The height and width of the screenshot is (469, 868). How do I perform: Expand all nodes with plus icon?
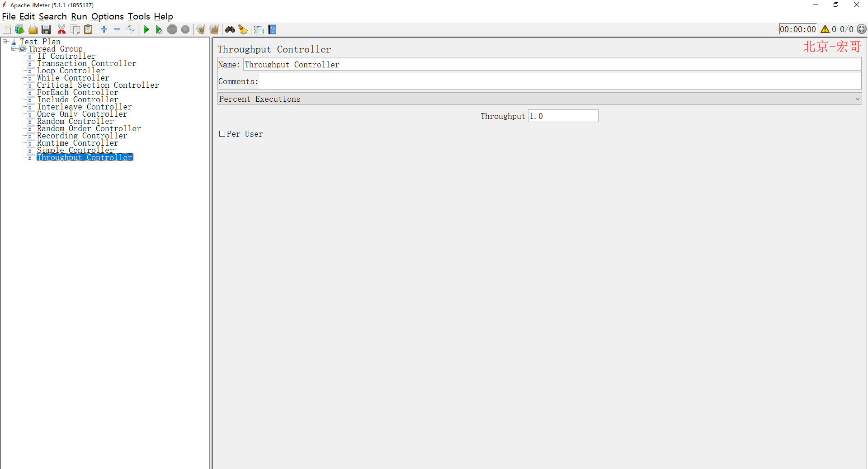point(104,29)
